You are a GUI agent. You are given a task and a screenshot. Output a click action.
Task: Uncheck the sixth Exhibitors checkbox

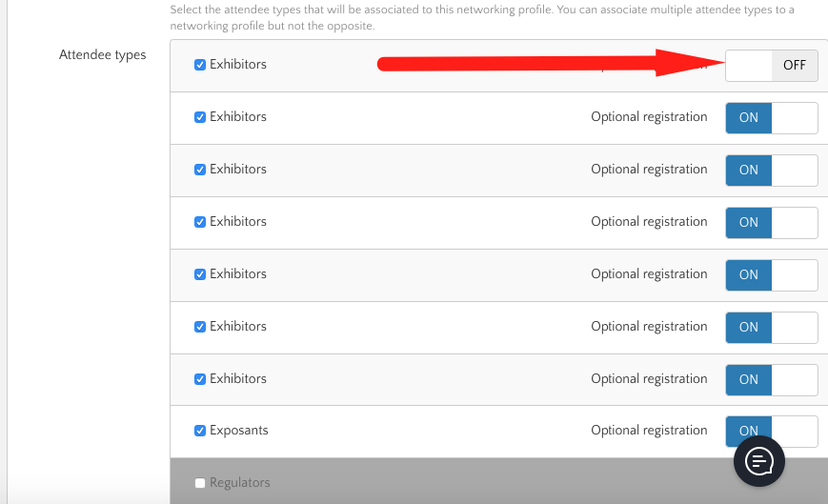click(x=200, y=327)
